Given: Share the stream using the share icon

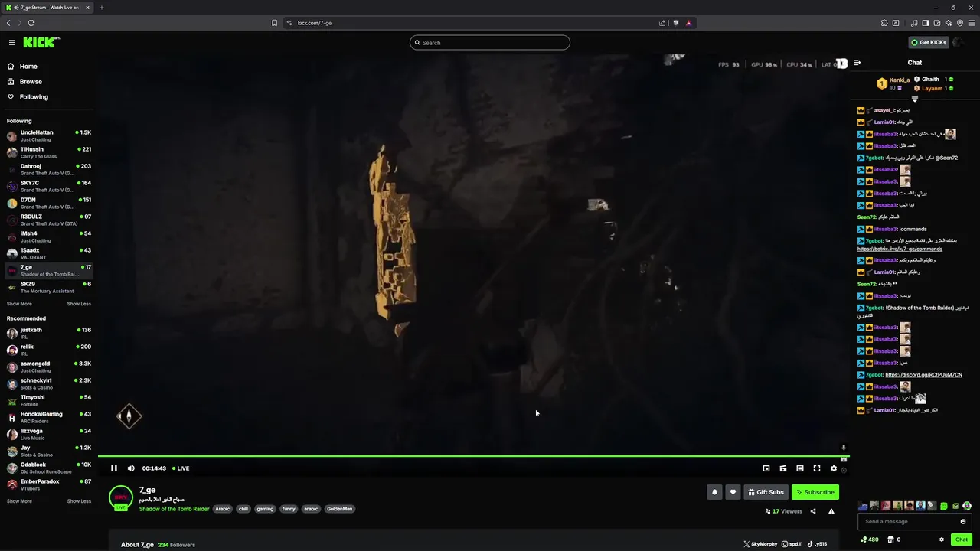Looking at the screenshot, I should pyautogui.click(x=813, y=511).
